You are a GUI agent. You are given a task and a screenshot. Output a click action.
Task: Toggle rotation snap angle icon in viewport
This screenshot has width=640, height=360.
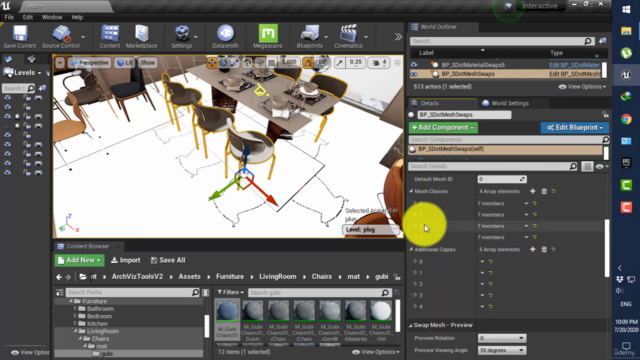308,62
